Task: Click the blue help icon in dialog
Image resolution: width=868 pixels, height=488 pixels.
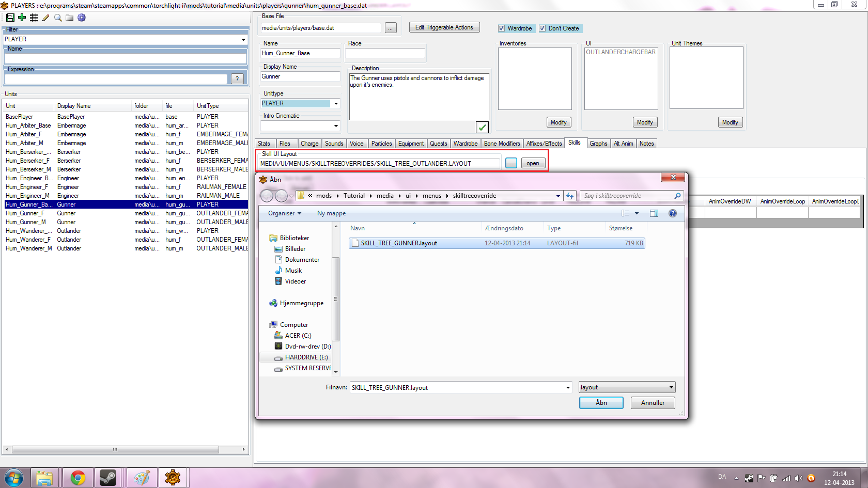Action: (673, 213)
